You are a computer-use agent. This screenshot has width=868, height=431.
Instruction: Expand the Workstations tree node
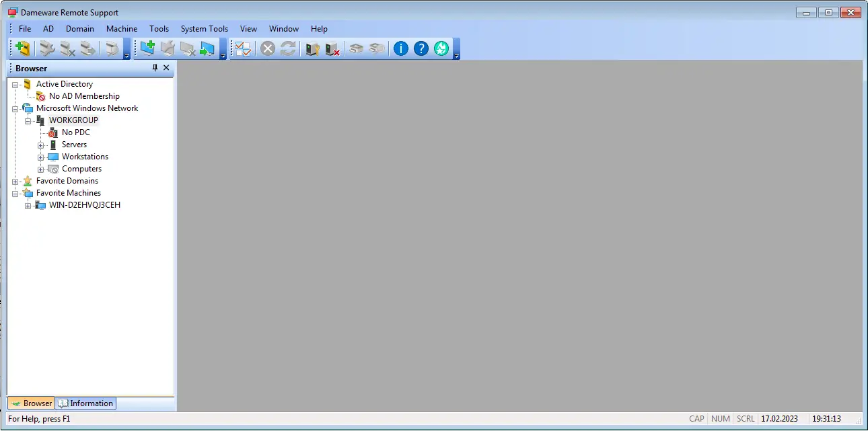(x=41, y=157)
